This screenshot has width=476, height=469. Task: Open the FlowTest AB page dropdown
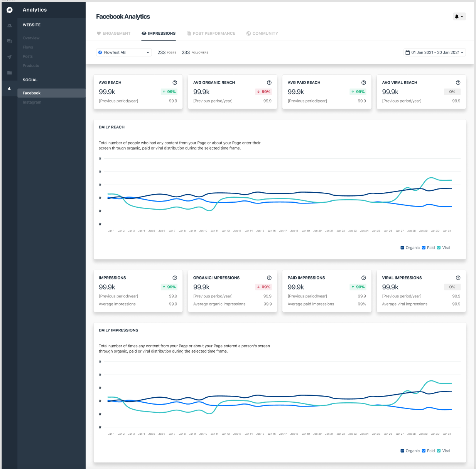[x=124, y=52]
